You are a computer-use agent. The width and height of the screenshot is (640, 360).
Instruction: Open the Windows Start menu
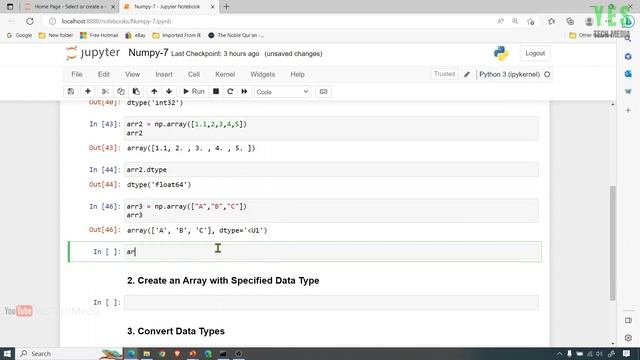point(7,353)
